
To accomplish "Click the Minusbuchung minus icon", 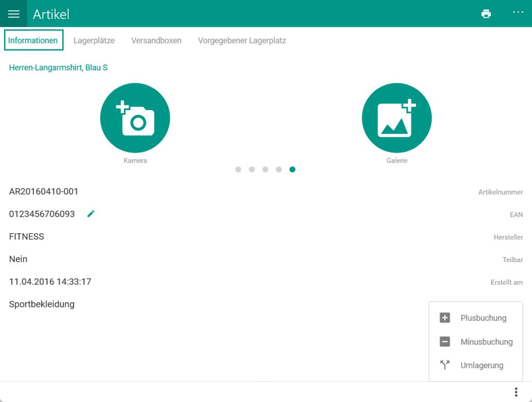I will (445, 342).
